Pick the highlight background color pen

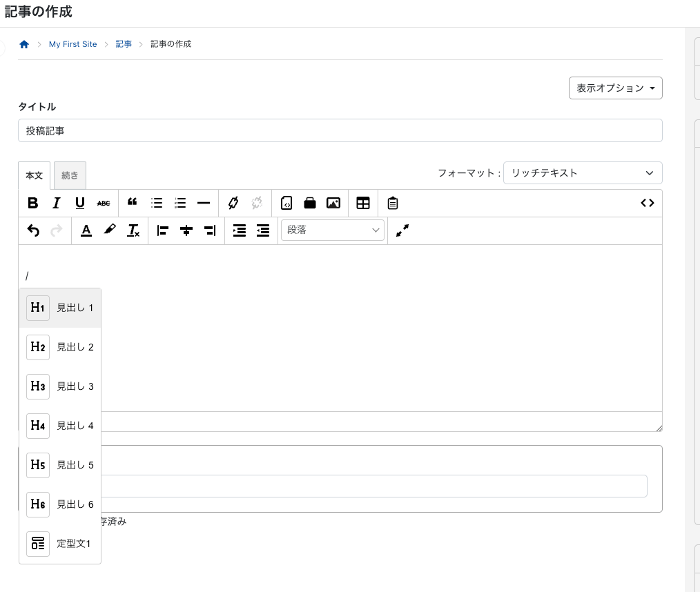(x=110, y=230)
